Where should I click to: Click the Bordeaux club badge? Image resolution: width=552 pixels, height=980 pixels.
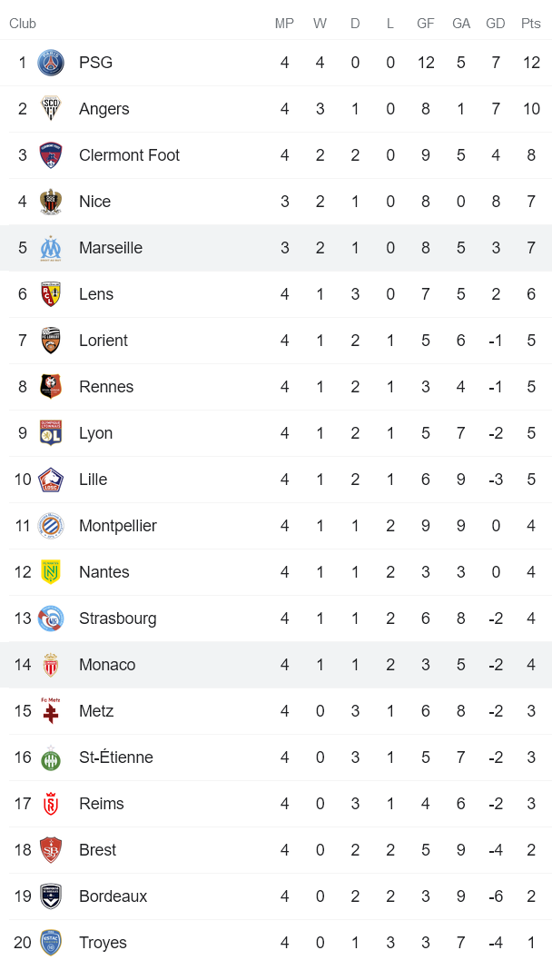(x=51, y=896)
